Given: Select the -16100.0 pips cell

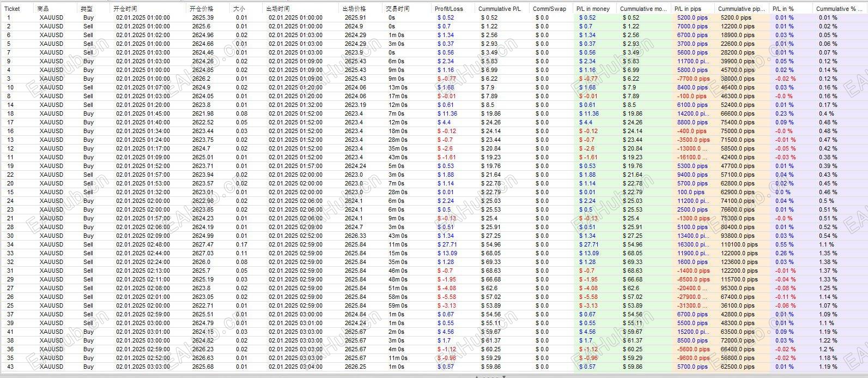Looking at the screenshot, I should [693, 157].
